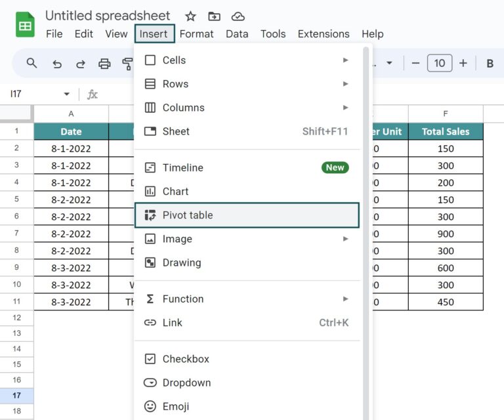Select cell with Total Sales 600

(446, 268)
